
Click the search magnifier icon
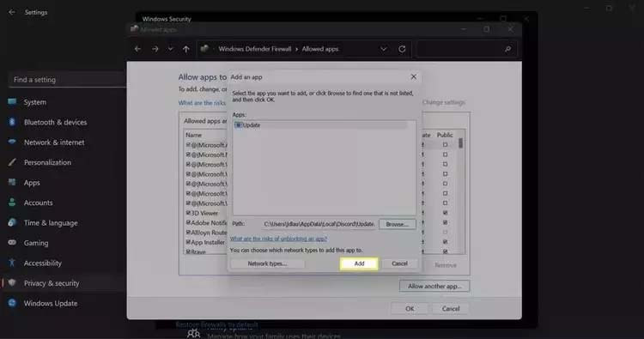507,49
